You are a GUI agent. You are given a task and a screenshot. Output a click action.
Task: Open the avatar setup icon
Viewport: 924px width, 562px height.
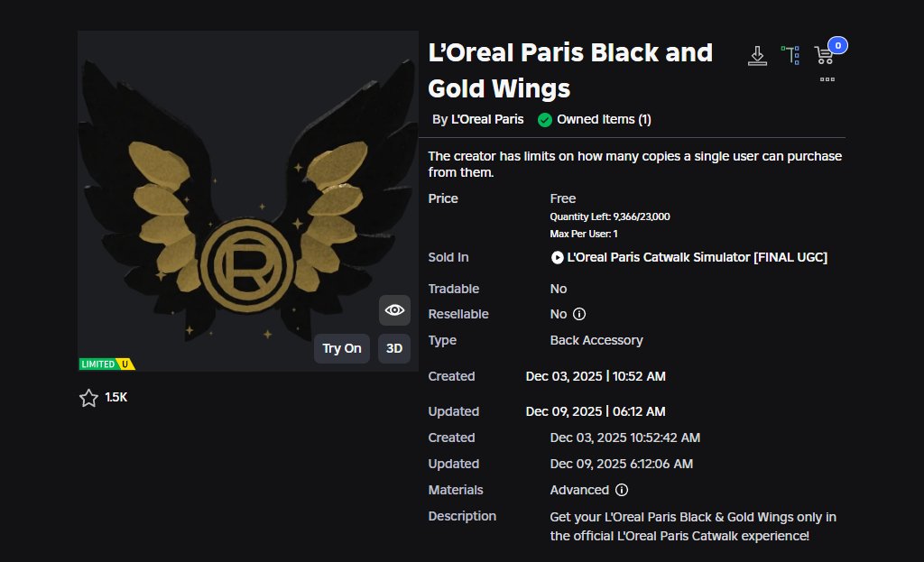click(x=791, y=55)
